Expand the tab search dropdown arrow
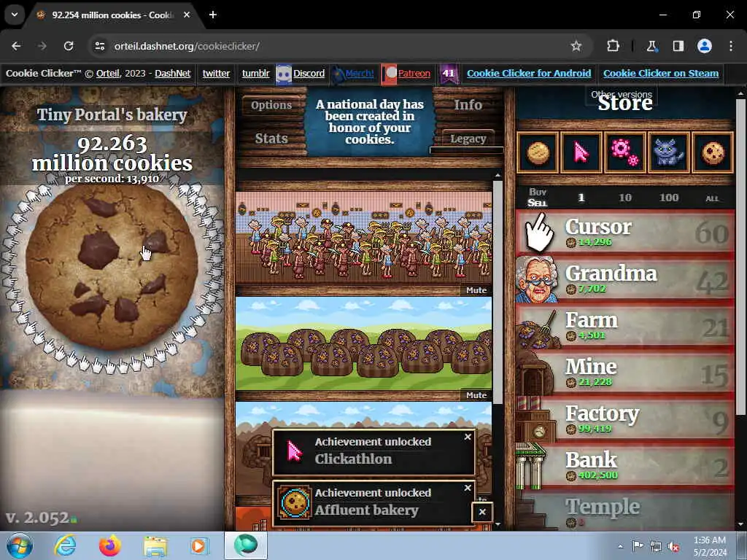Viewport: 747px width, 560px height. [15, 15]
